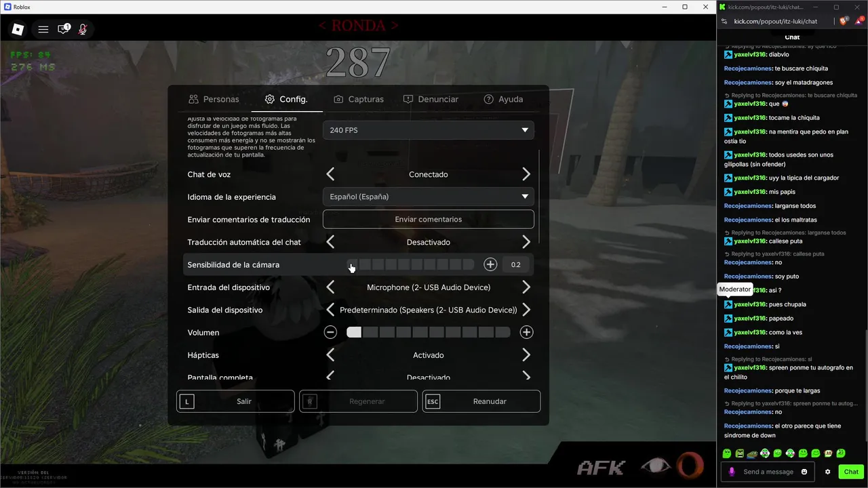868x488 pixels.
Task: Open Brave Rewards triangle icon
Action: tap(859, 21)
